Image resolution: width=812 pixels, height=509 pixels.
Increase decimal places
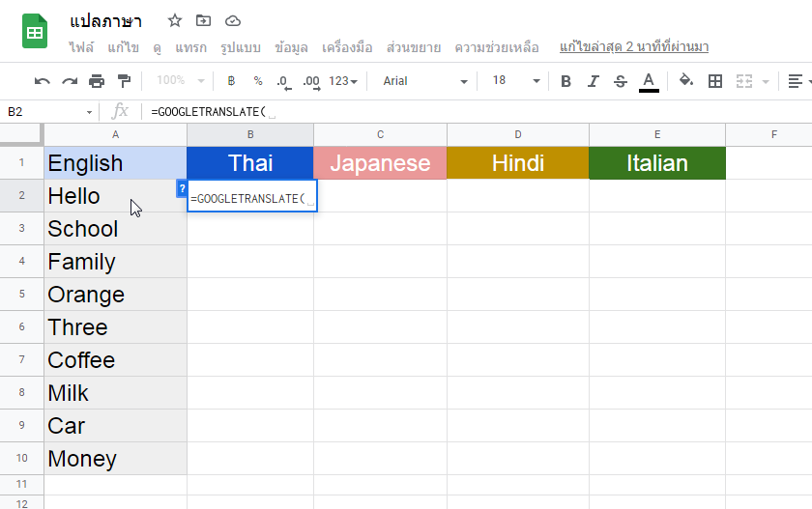click(311, 82)
